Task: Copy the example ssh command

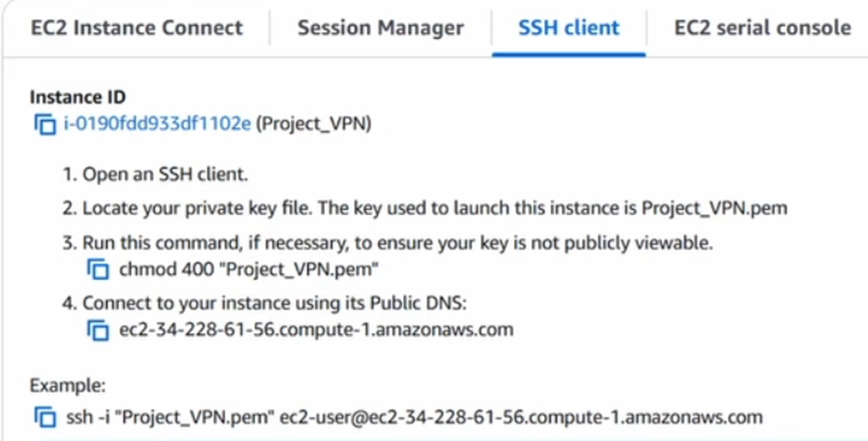Action: point(45,417)
